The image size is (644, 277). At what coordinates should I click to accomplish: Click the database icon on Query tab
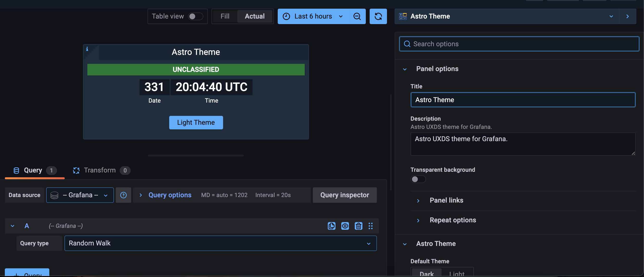16,170
